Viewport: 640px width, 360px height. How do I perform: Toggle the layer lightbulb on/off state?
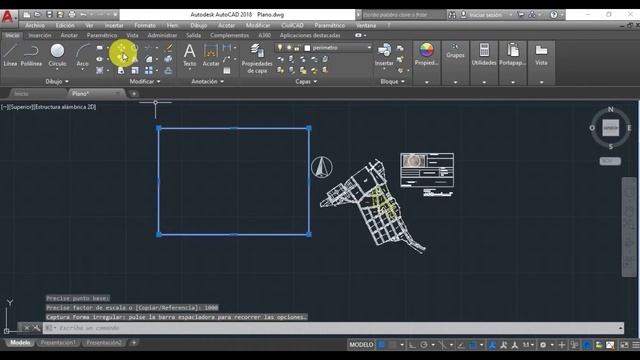(x=280, y=48)
